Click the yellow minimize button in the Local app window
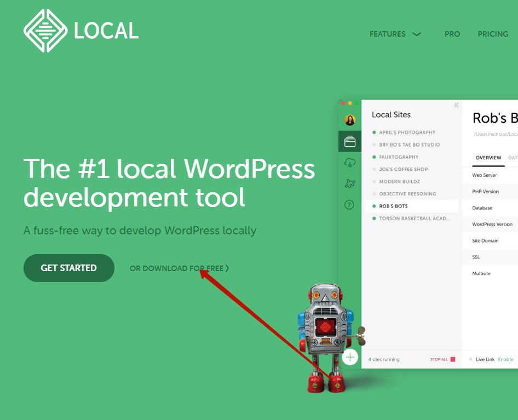Viewport: 518px width, 420px height. coord(350,103)
